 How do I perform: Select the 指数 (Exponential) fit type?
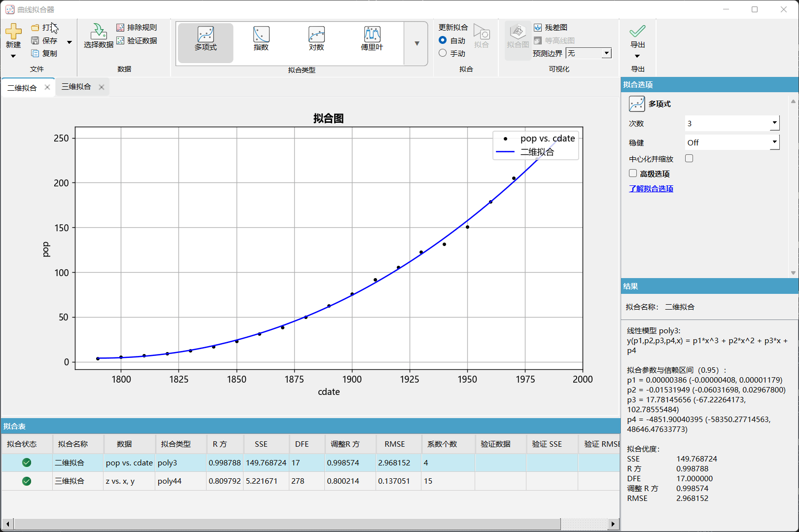pyautogui.click(x=261, y=41)
